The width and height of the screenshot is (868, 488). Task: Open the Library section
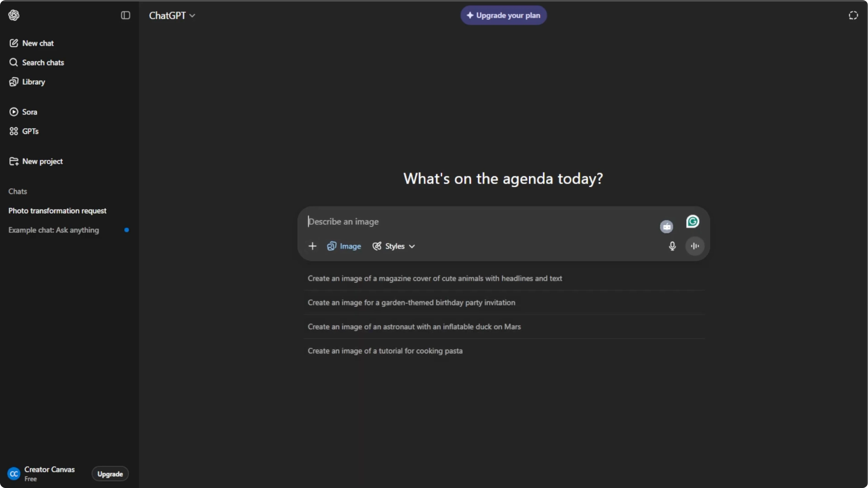coord(69,82)
